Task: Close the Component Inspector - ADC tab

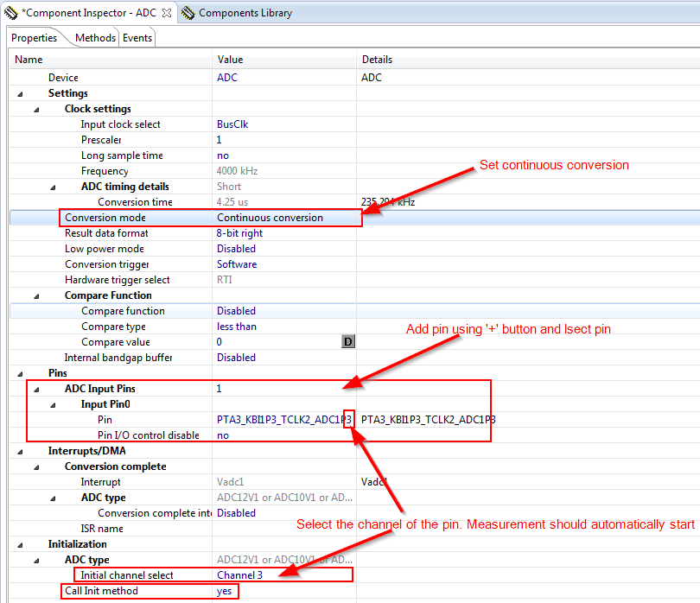Action: coord(167,13)
